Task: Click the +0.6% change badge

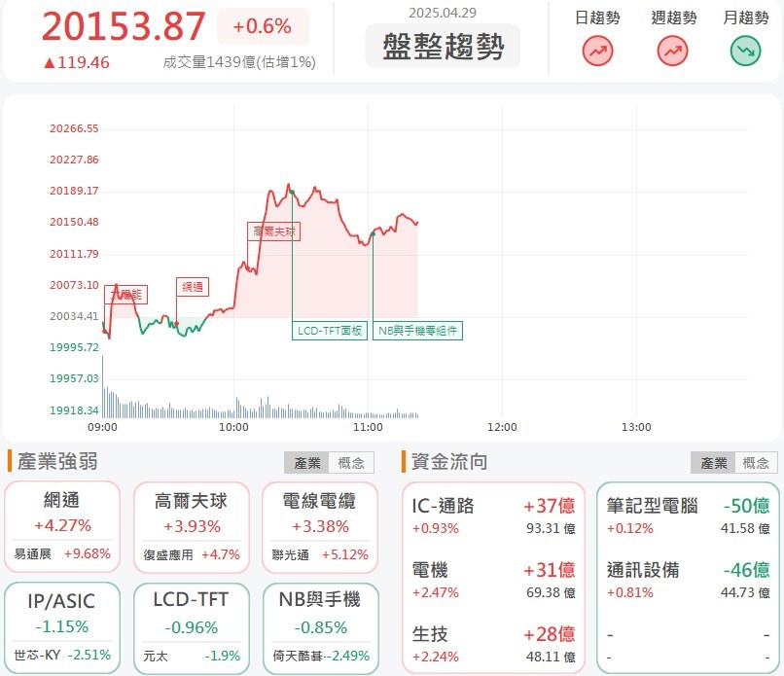Action: pyautogui.click(x=263, y=26)
